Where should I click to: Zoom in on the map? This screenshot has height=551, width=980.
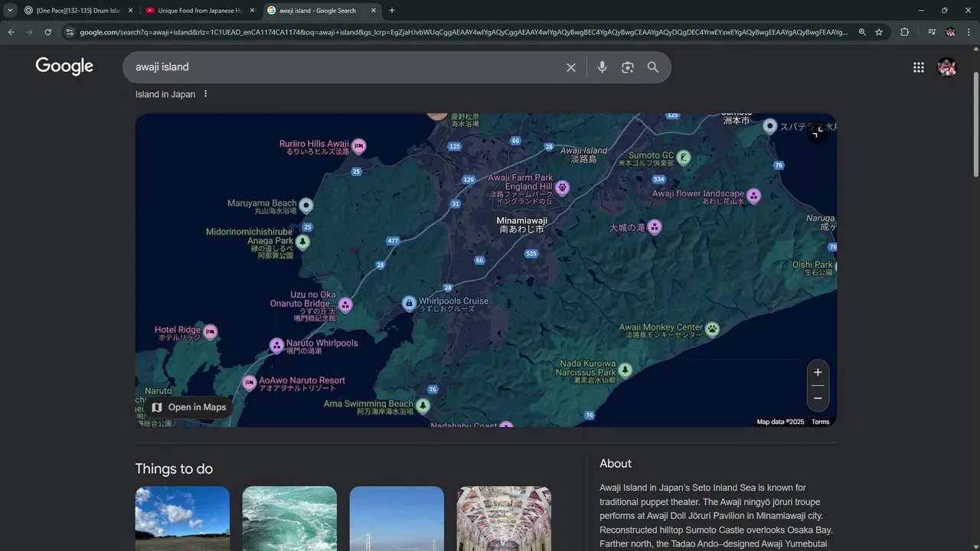click(818, 372)
